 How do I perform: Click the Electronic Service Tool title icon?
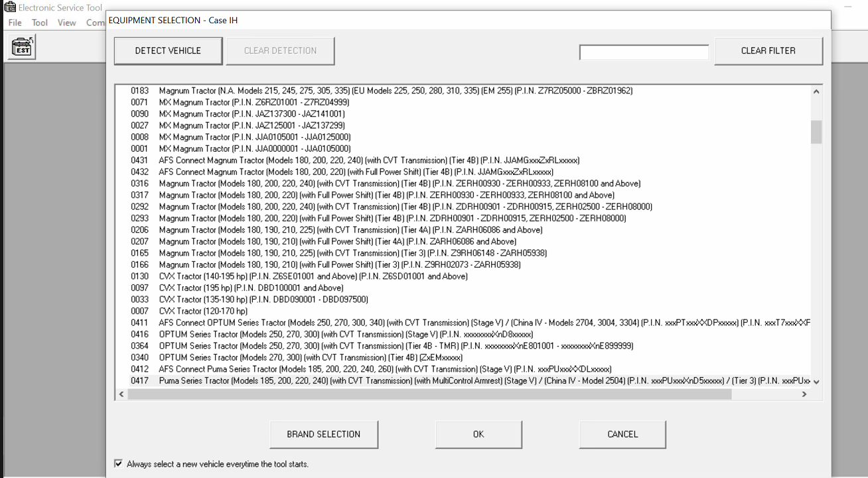pos(9,7)
